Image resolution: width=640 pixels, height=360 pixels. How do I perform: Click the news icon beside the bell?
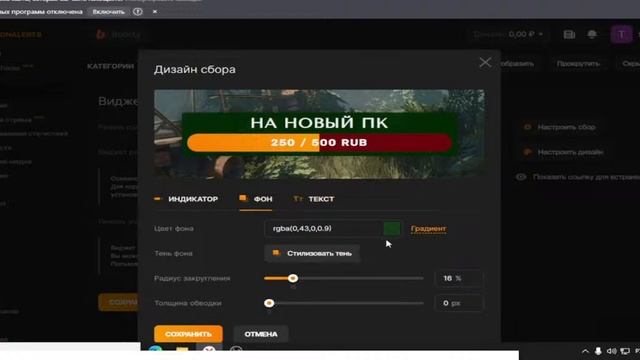point(569,34)
